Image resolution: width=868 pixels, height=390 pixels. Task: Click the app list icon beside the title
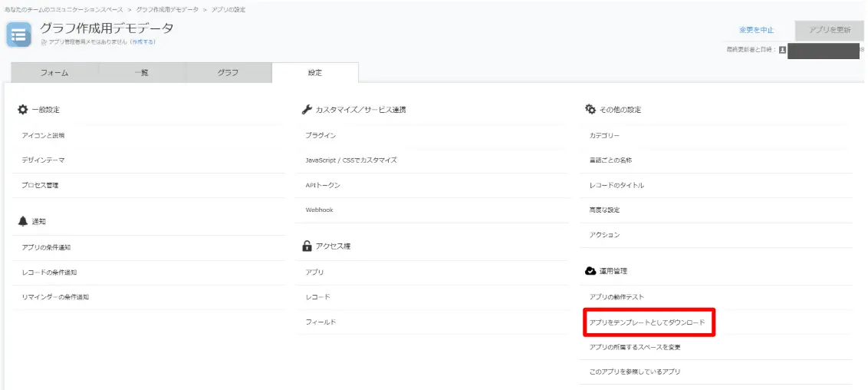[x=19, y=34]
